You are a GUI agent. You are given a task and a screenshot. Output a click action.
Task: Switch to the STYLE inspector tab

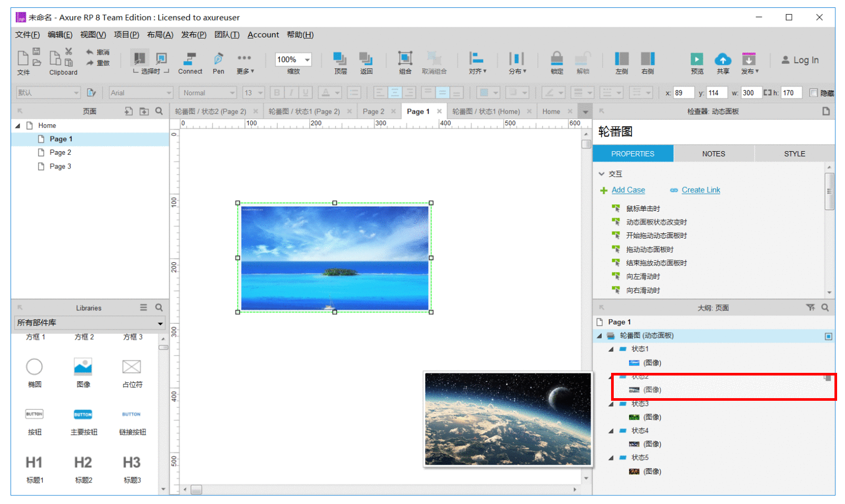[x=794, y=154]
